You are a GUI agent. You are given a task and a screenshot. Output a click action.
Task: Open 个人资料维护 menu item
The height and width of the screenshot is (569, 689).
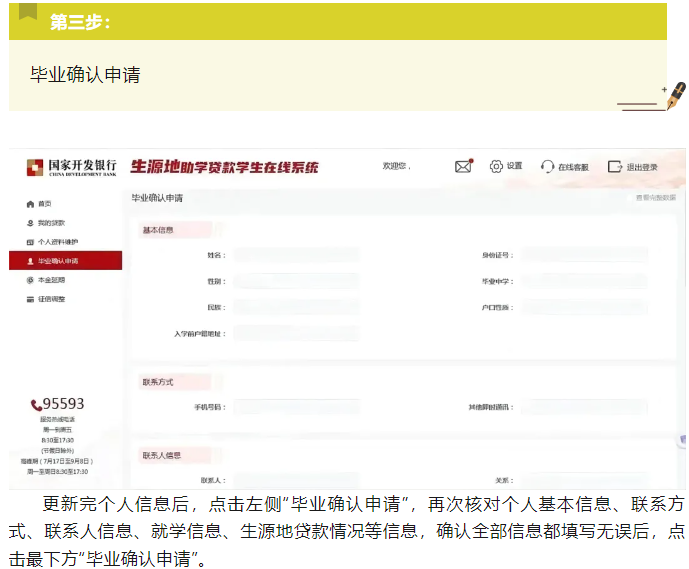pos(59,242)
